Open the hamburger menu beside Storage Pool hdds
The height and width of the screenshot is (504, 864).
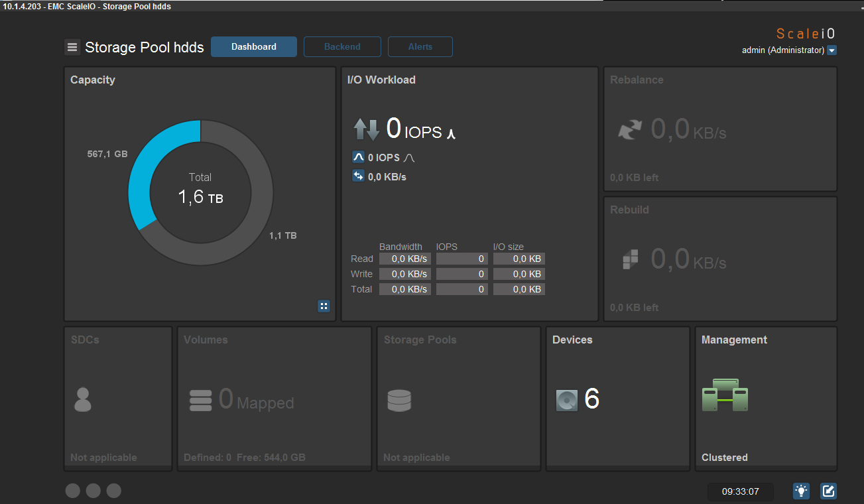72,47
